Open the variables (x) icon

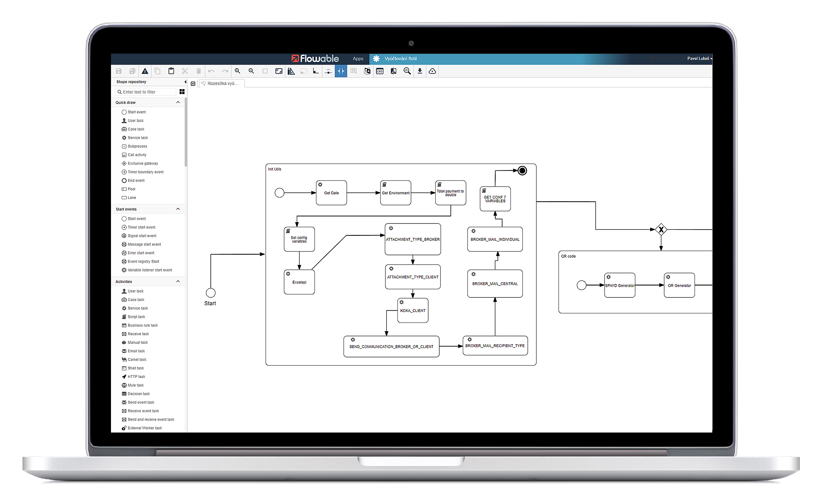coord(380,71)
